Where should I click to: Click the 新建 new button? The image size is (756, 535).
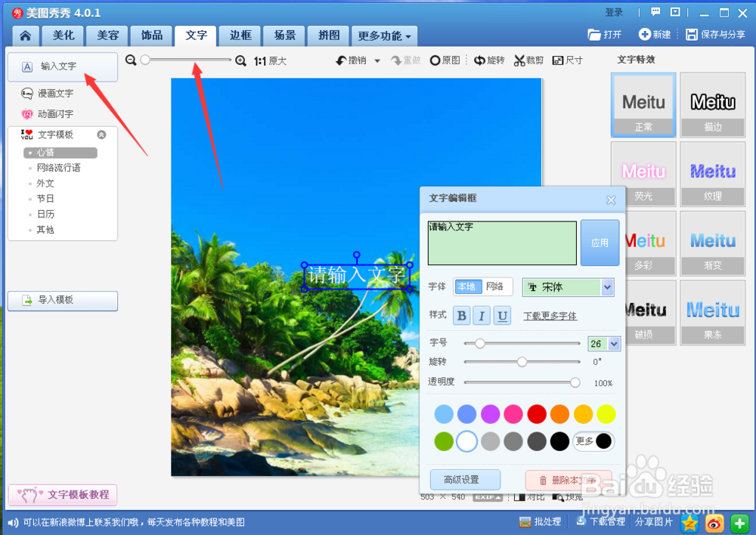[655, 34]
